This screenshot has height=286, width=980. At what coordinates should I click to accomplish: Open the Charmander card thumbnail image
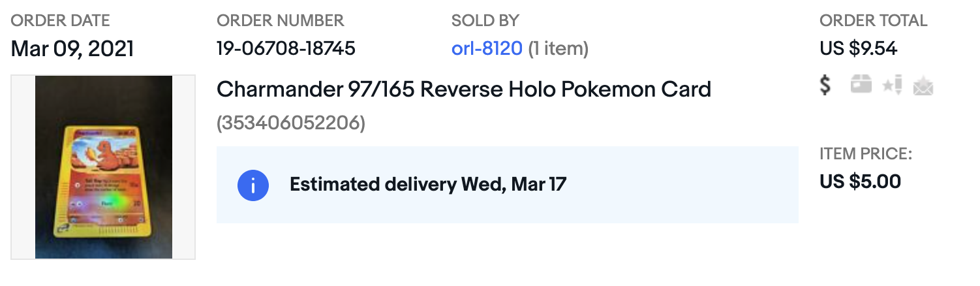click(103, 167)
